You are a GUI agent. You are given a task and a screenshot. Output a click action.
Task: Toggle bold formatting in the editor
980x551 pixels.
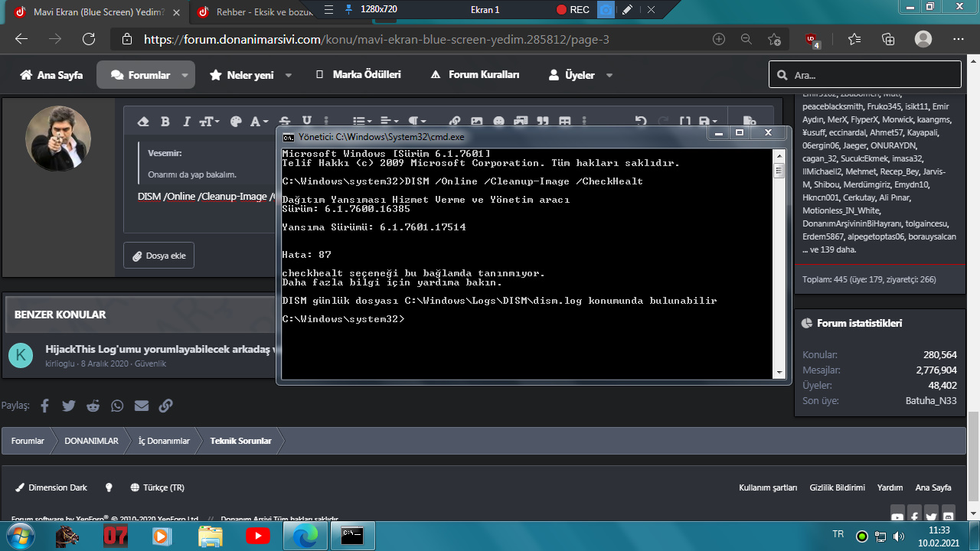point(165,122)
